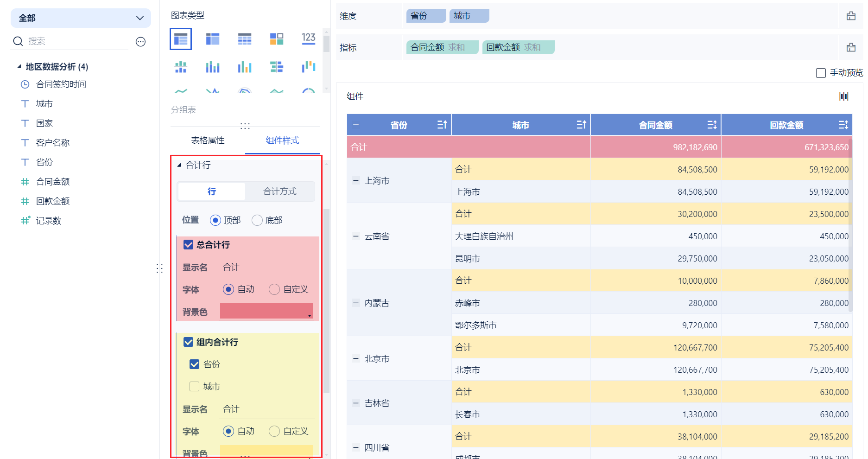Choose 自定义 font for 组内合计行
Image resolution: width=868 pixels, height=459 pixels.
[x=274, y=431]
